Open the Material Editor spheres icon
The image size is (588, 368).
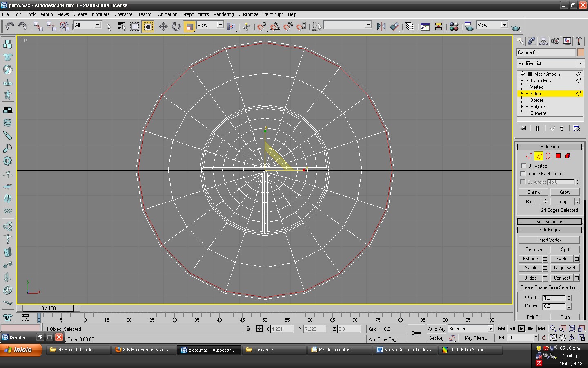454,27
